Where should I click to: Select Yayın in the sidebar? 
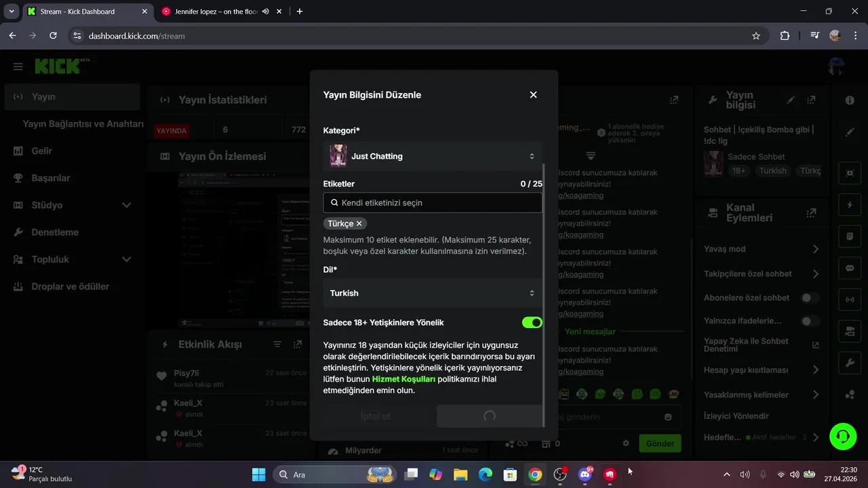(72, 97)
